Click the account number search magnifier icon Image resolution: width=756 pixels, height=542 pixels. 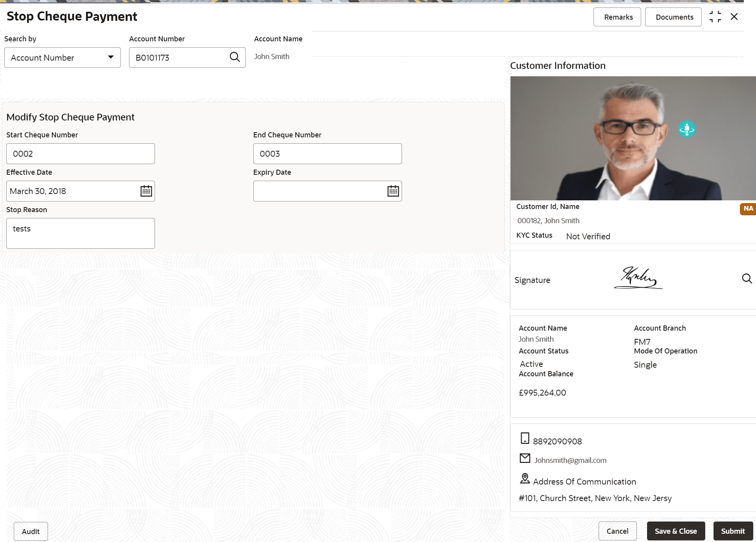click(x=235, y=57)
